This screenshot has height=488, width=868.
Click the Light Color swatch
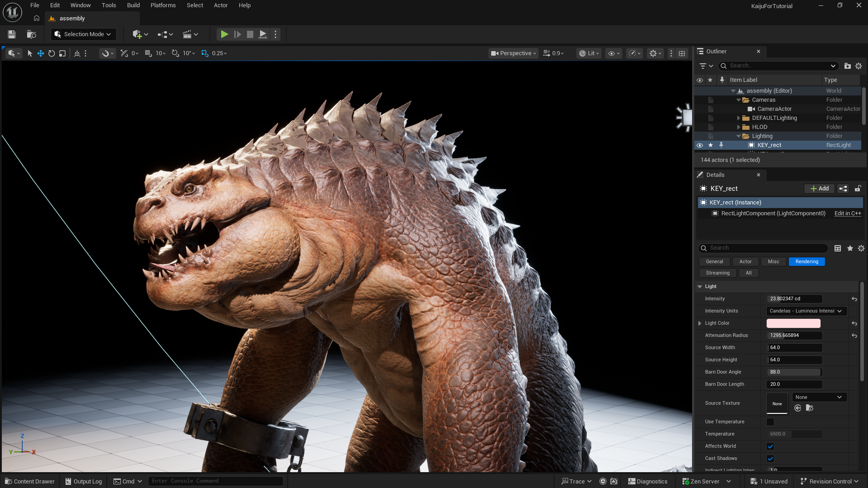tap(793, 323)
